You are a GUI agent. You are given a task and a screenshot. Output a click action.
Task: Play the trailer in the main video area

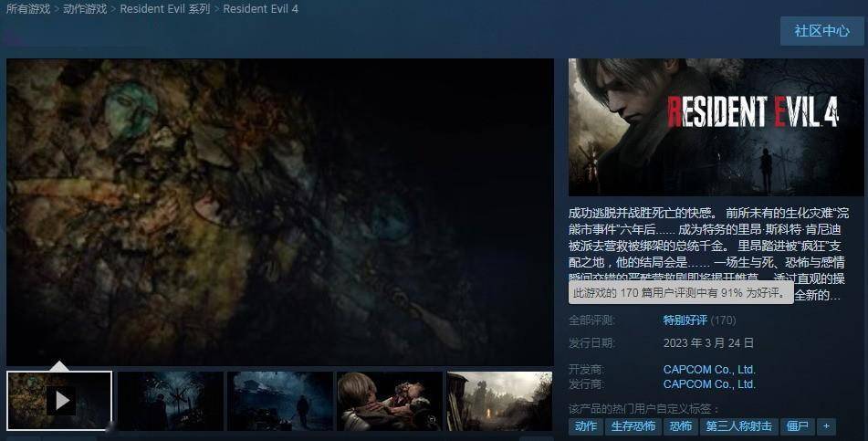280,212
